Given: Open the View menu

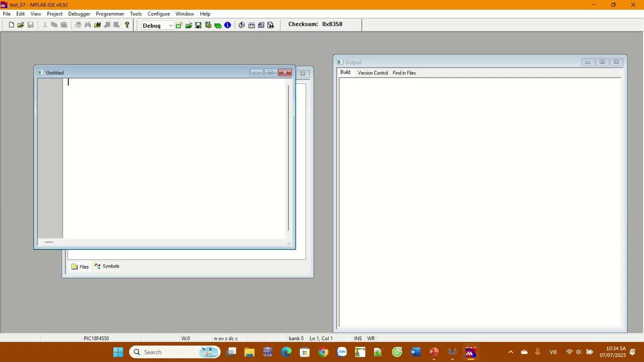Looking at the screenshot, I should (36, 14).
